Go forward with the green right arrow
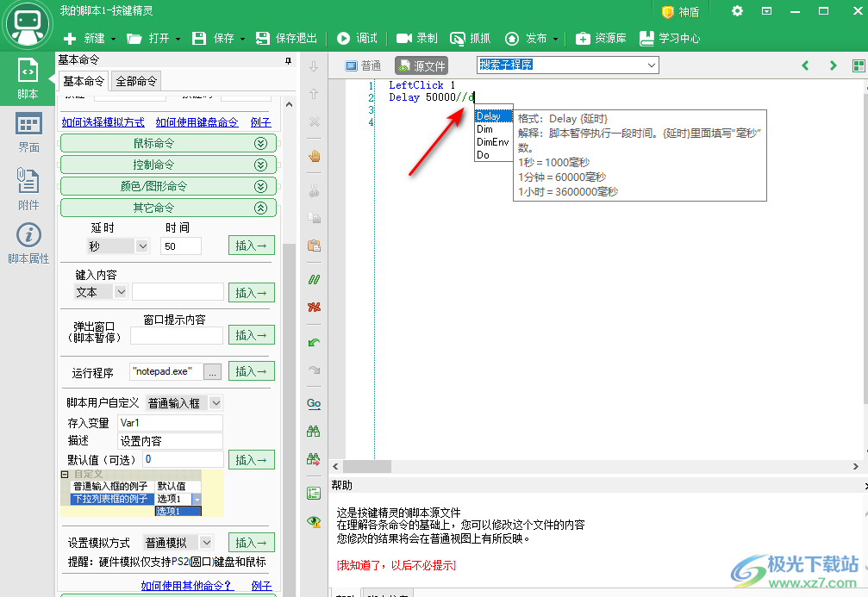Image resolution: width=868 pixels, height=597 pixels. 833,65
